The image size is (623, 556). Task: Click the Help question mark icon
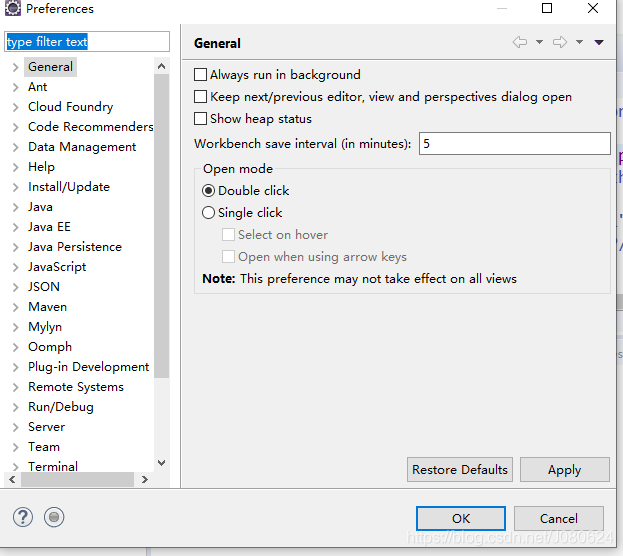tap(23, 517)
